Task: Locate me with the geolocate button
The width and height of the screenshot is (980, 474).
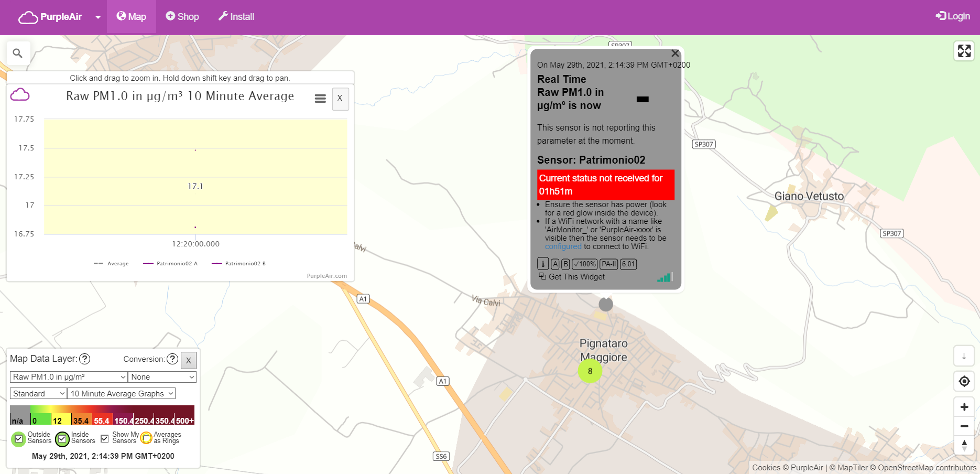Action: point(964,381)
